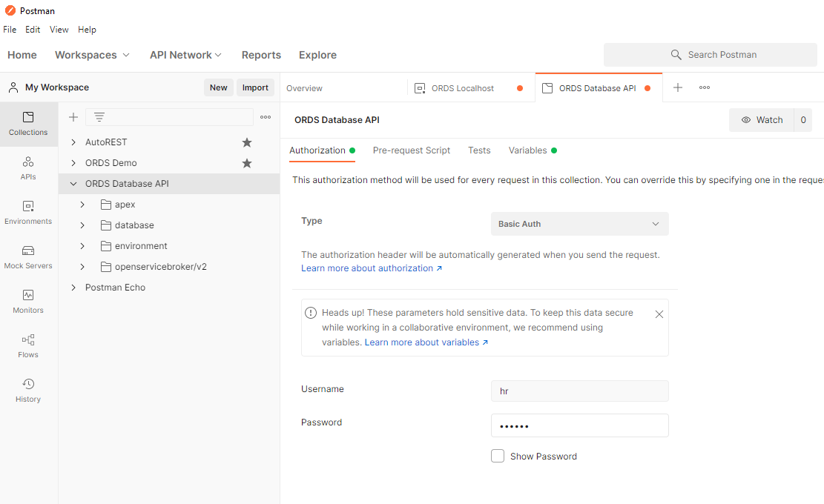Expand the ORDS Demo collection
The image size is (824, 504).
coord(73,163)
